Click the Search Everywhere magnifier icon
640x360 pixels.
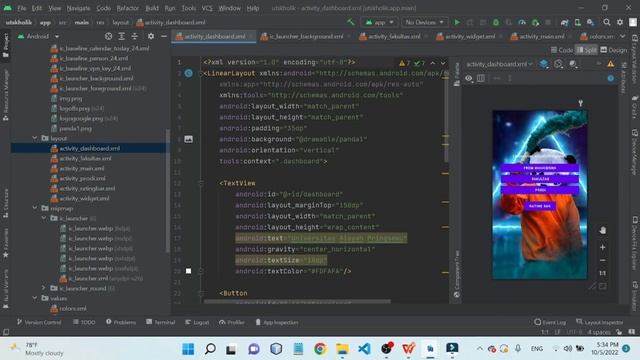[x=607, y=22]
